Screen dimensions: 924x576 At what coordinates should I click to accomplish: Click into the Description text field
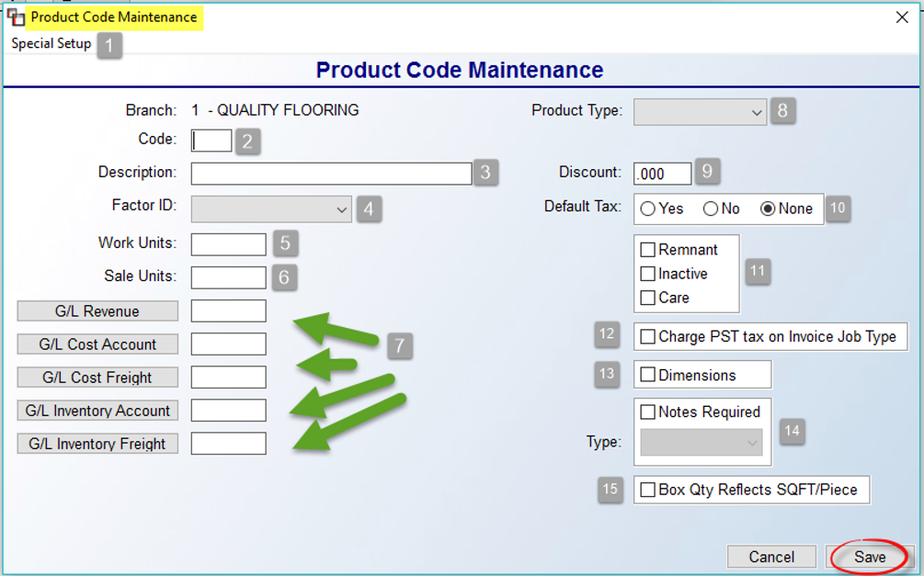point(331,174)
